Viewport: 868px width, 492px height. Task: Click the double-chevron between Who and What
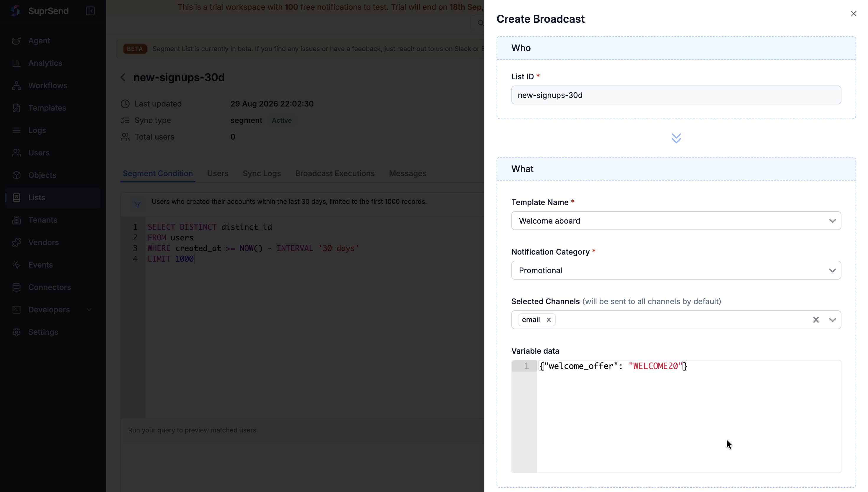[676, 138]
